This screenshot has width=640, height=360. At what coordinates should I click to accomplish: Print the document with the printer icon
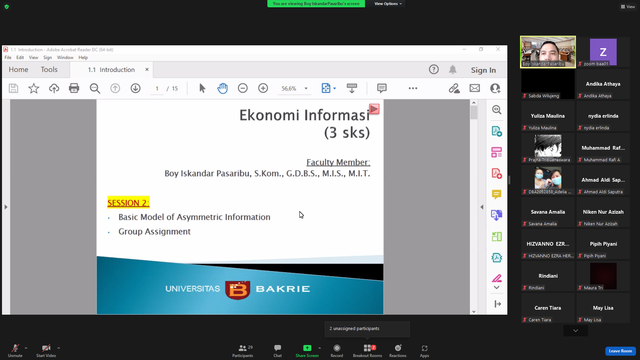coord(74,88)
